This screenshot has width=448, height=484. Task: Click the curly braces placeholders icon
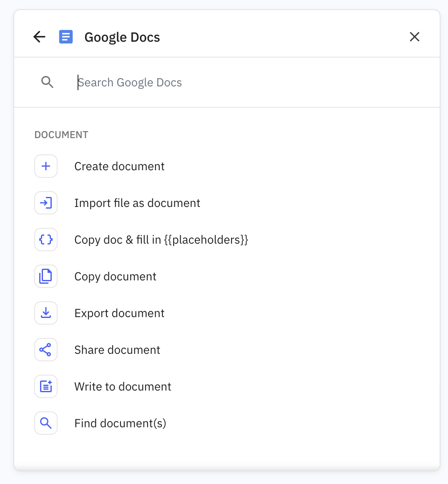point(46,239)
